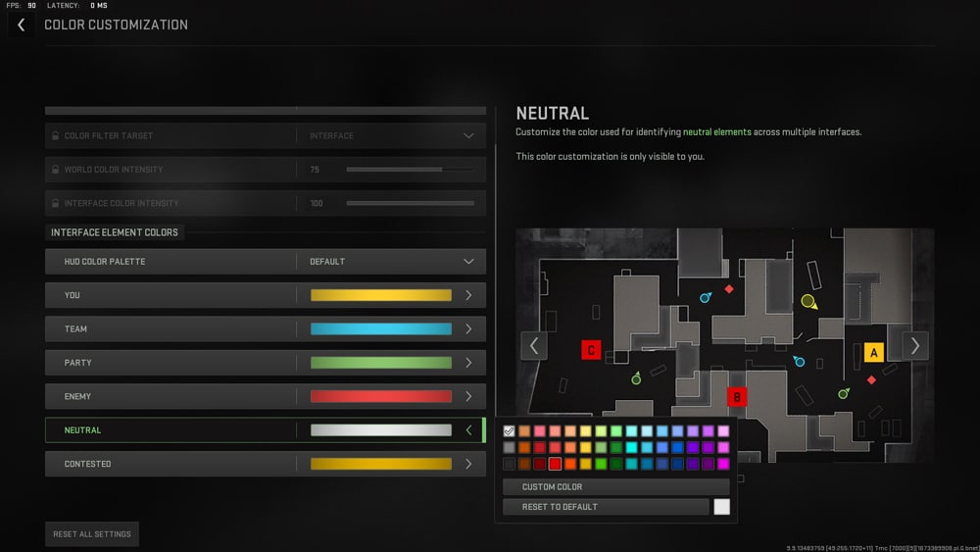Select the checked white color swatch
This screenshot has height=552, width=980.
509,431
